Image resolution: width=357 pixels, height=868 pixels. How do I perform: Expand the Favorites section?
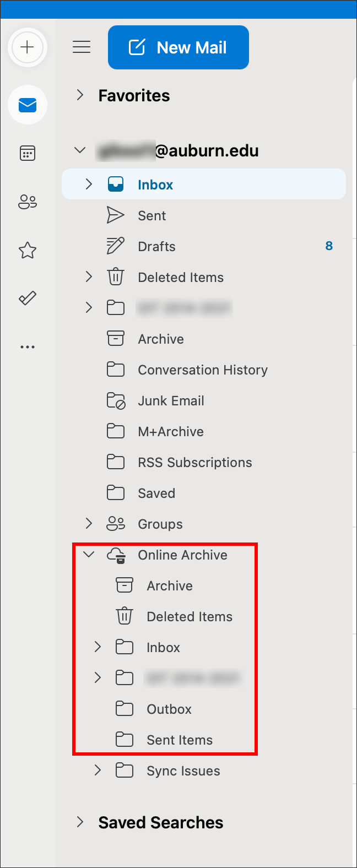[x=80, y=95]
